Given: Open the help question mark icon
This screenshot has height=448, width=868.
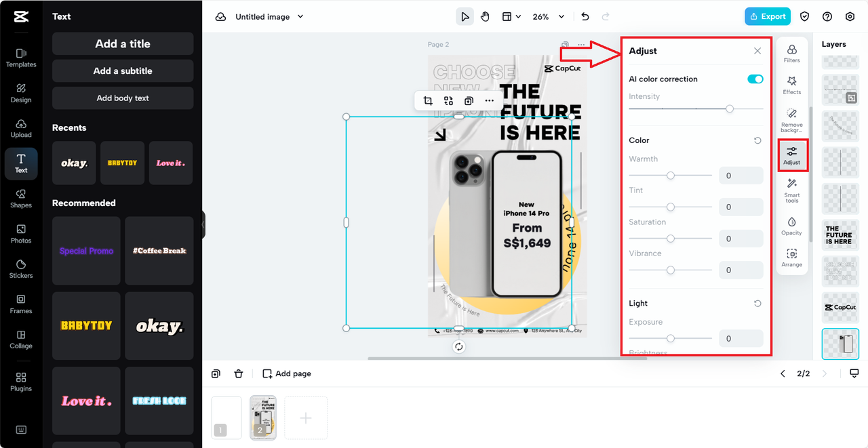Looking at the screenshot, I should point(827,17).
